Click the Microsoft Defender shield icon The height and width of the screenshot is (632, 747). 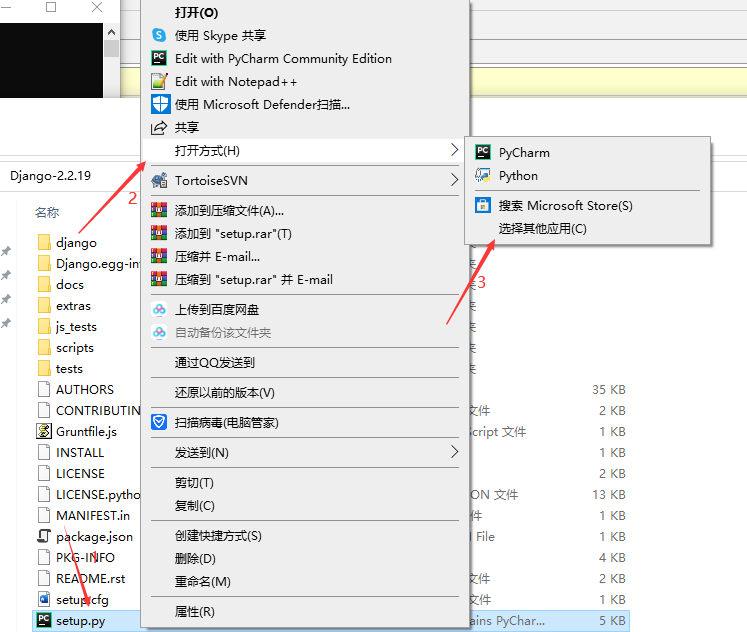(160, 104)
